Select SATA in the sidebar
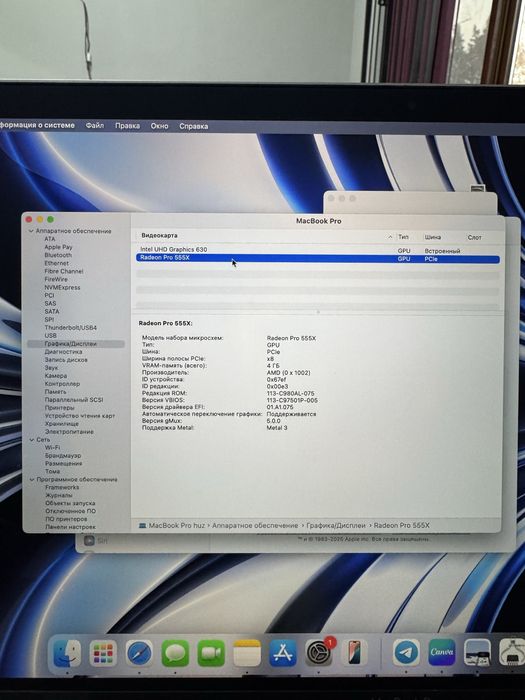The image size is (525, 700). click(52, 311)
